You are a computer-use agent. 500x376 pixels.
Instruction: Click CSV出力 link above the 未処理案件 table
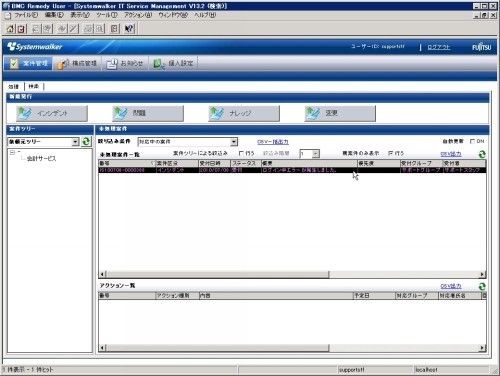(451, 154)
